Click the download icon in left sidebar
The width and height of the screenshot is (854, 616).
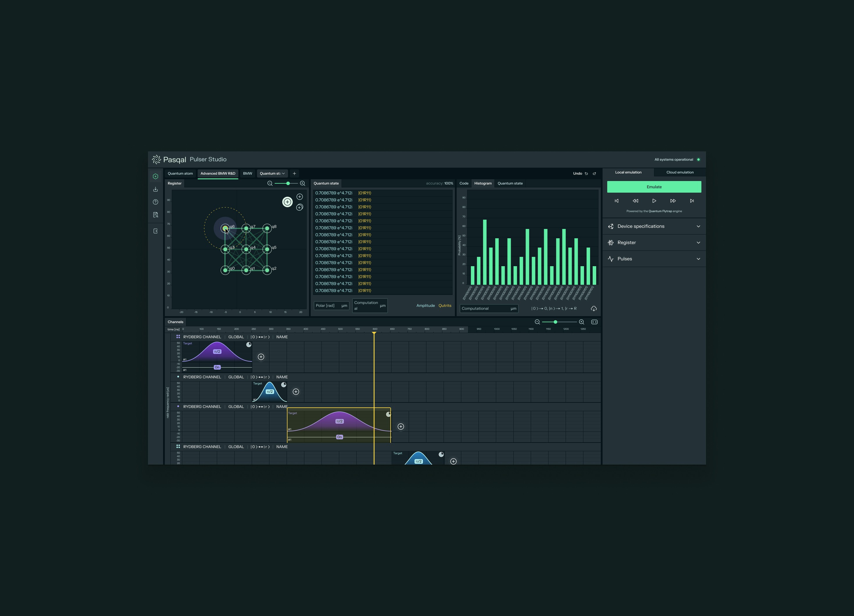pyautogui.click(x=156, y=189)
